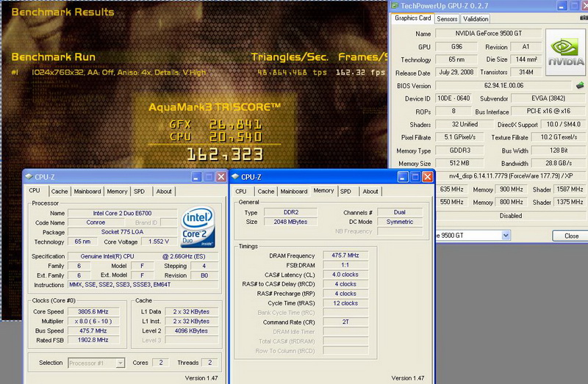The width and height of the screenshot is (588, 384).
Task: Click the GFX score 26,841
Action: (x=235, y=124)
